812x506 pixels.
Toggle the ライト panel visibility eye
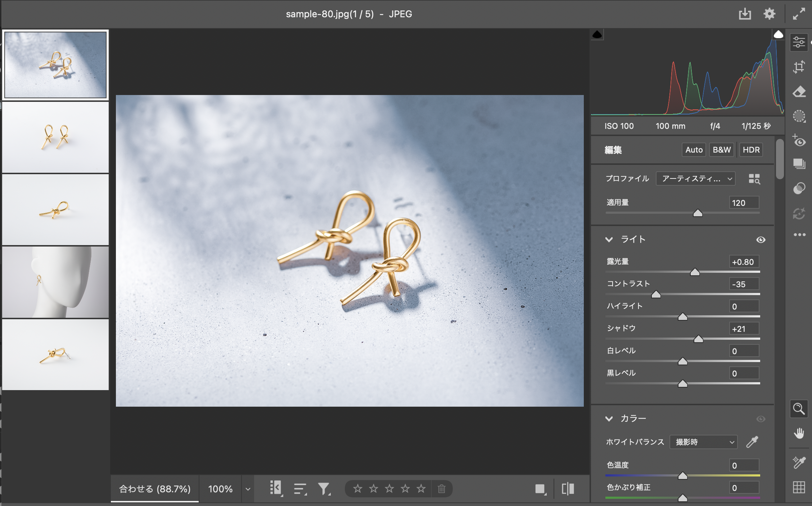[x=761, y=240]
